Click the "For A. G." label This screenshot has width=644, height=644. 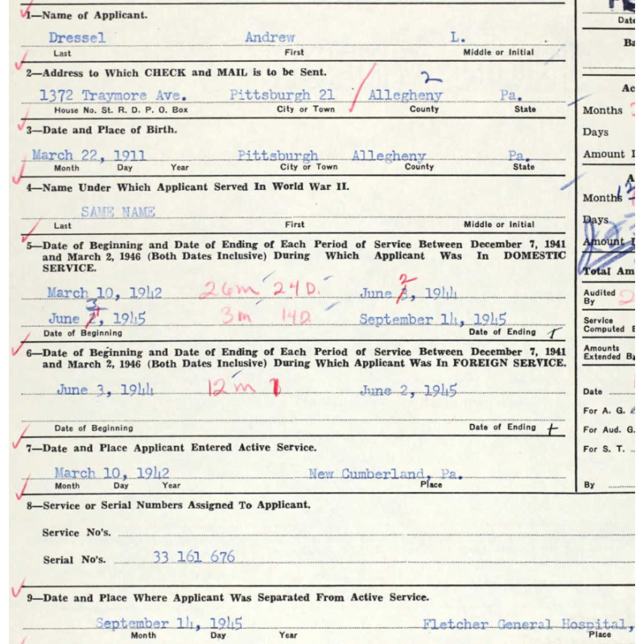coord(604,411)
